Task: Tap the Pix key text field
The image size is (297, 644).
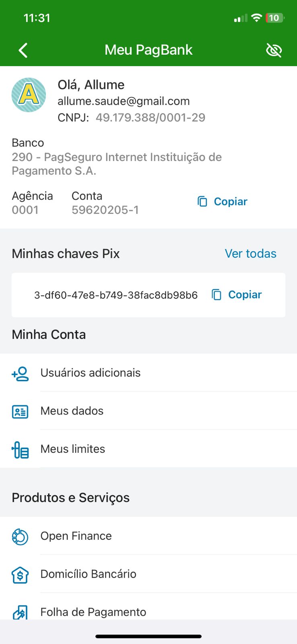Action: point(116,295)
